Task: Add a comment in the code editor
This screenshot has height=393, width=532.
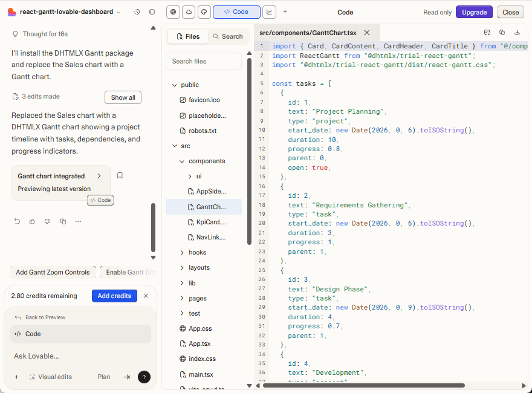Action: pyautogui.click(x=487, y=32)
